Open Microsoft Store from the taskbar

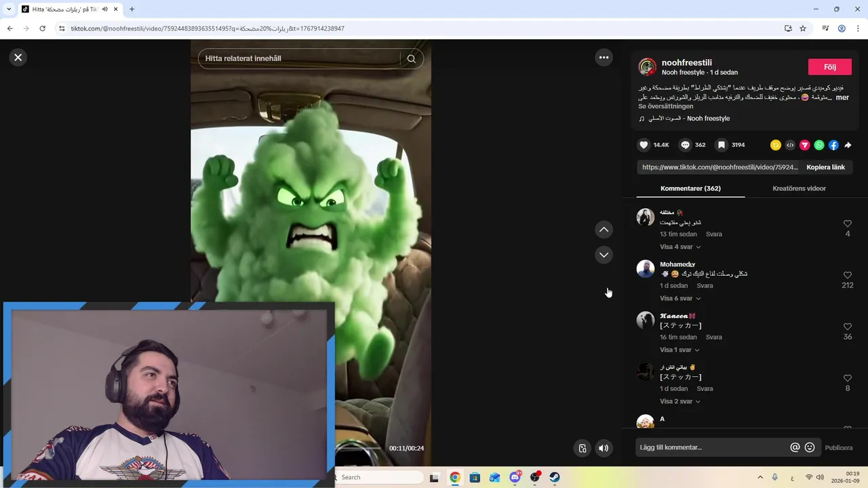475,477
